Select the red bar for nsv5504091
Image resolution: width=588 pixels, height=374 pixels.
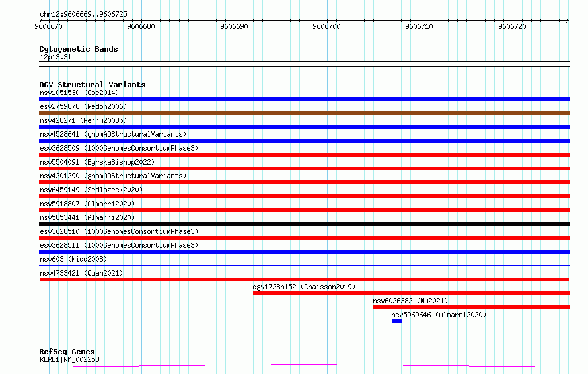(x=304, y=168)
